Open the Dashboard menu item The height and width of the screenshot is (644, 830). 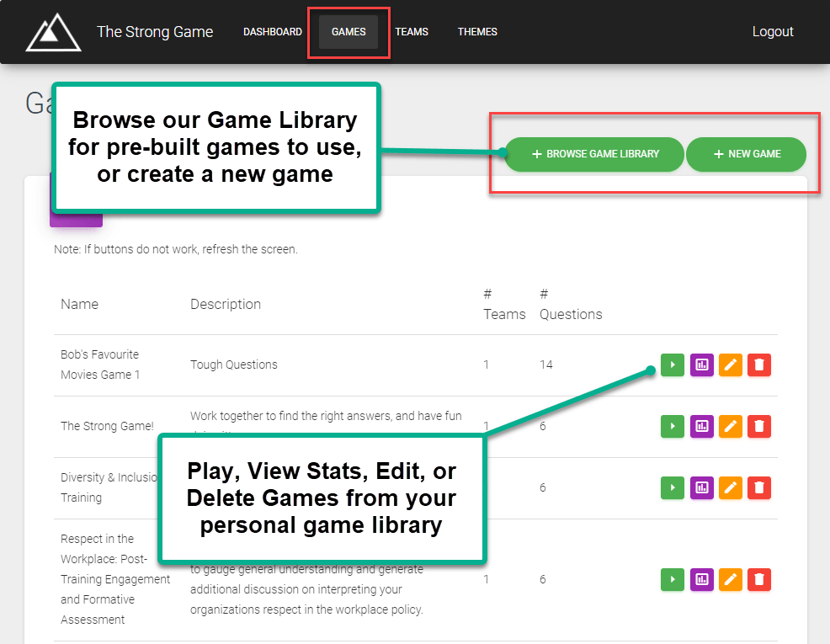[273, 32]
